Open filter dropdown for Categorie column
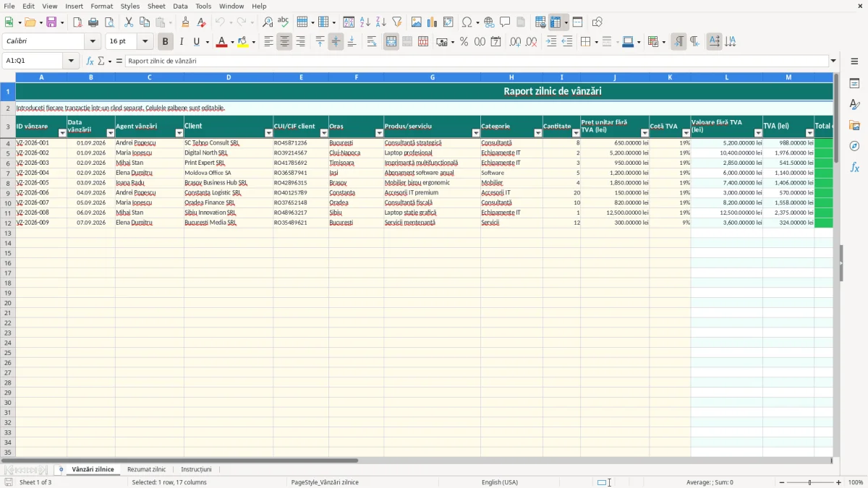Screen dimensions: 868x488 (538, 133)
